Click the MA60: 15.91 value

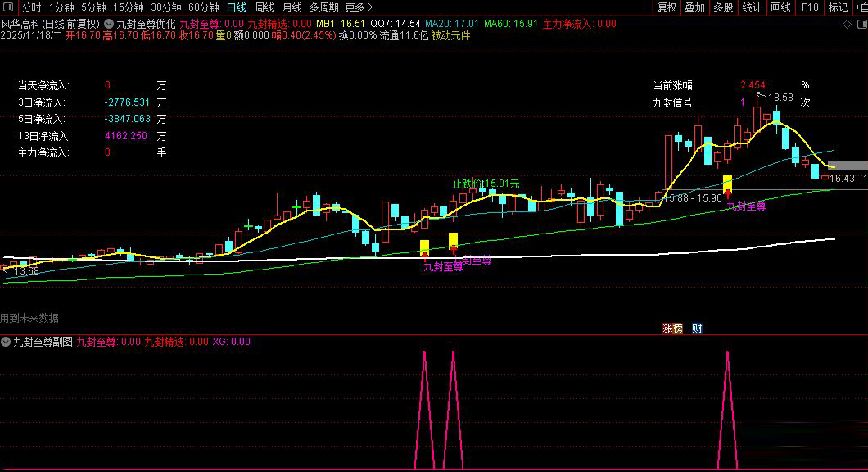(510, 24)
